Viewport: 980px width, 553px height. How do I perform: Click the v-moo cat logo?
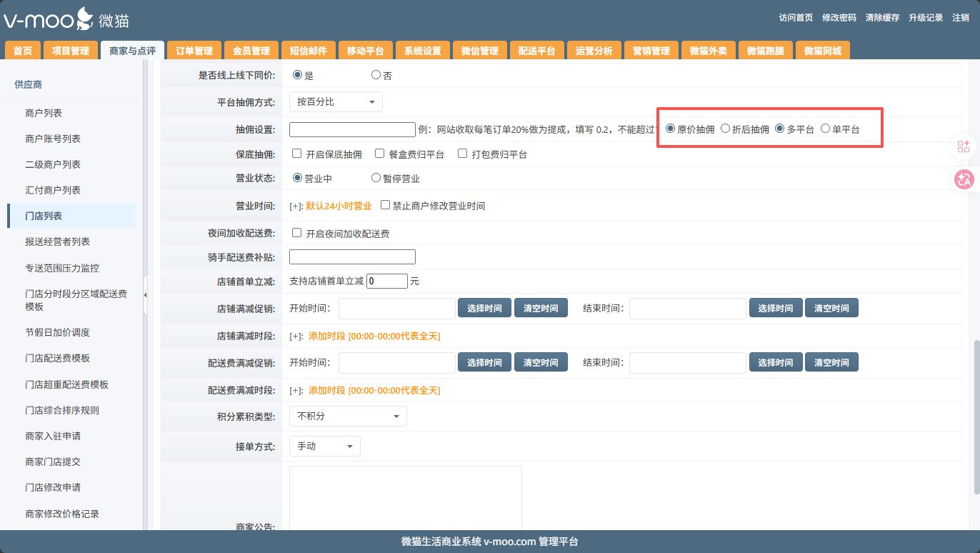coord(66,19)
